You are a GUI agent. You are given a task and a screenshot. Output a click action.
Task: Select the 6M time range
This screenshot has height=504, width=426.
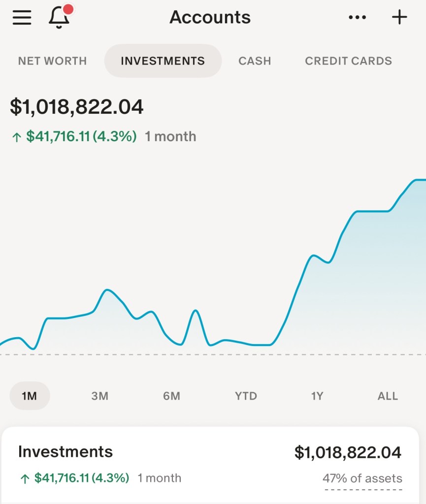[171, 396]
